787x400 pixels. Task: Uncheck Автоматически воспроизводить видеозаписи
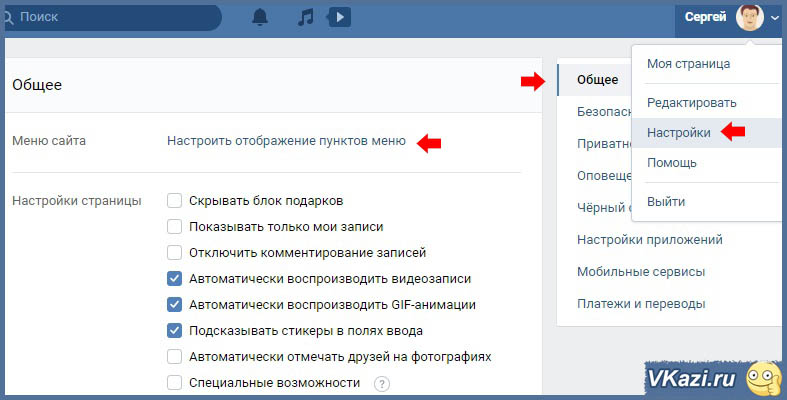click(174, 279)
